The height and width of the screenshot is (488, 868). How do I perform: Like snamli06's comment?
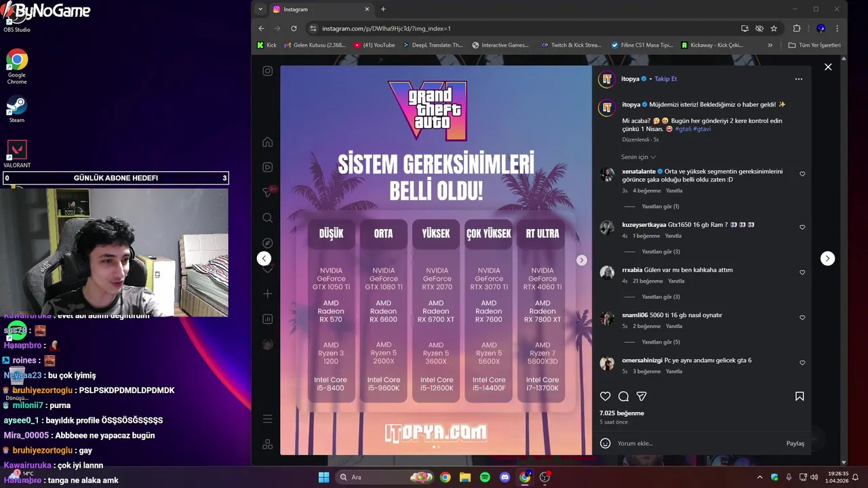(x=802, y=318)
